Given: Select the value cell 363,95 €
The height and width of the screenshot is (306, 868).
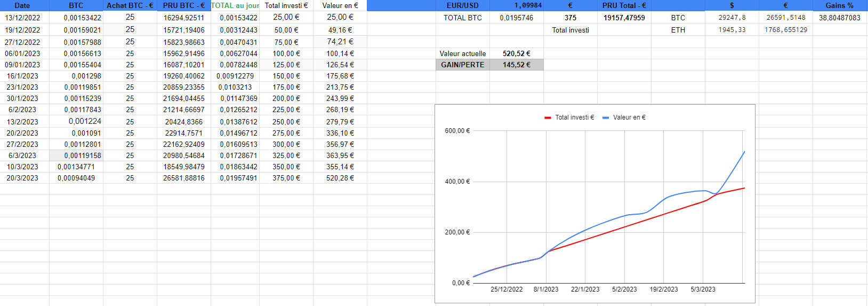Looking at the screenshot, I should point(340,155).
